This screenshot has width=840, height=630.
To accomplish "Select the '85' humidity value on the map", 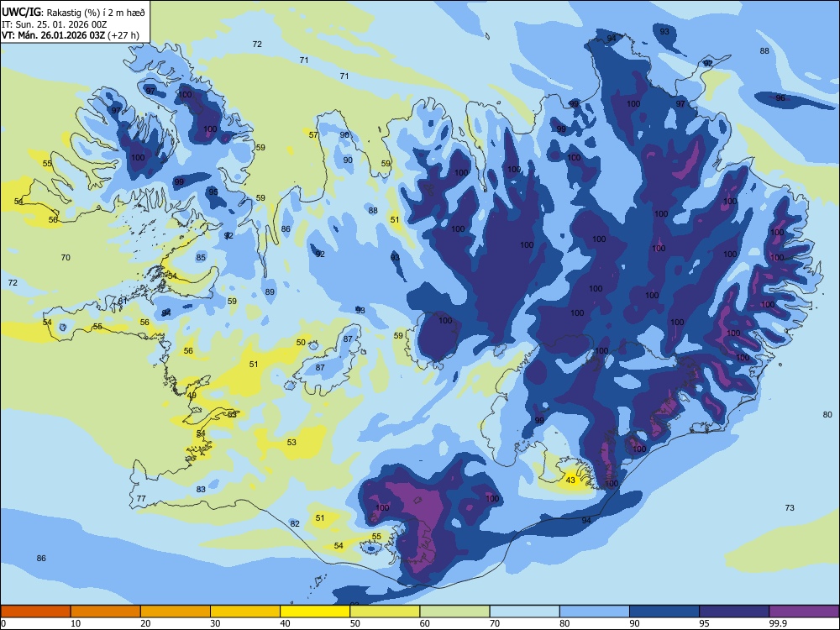I will pyautogui.click(x=201, y=257).
